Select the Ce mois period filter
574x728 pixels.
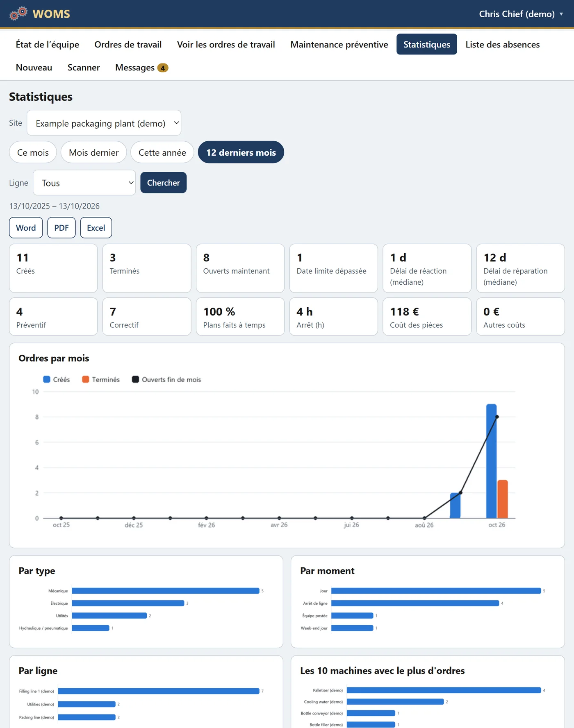coord(33,152)
